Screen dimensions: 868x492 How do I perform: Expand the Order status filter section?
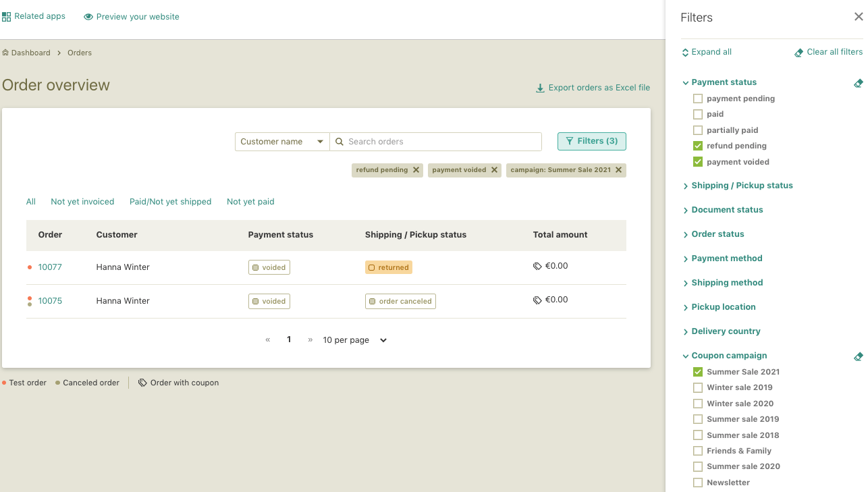[x=713, y=234]
